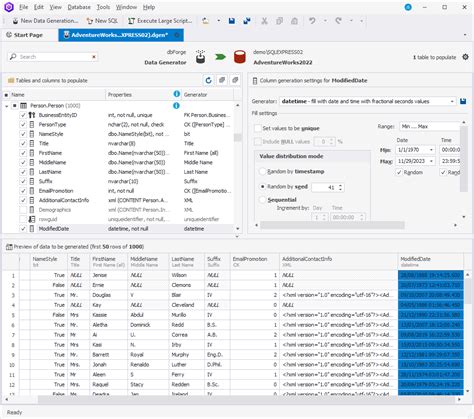Click the dbForge application logo icon

tap(9, 7)
